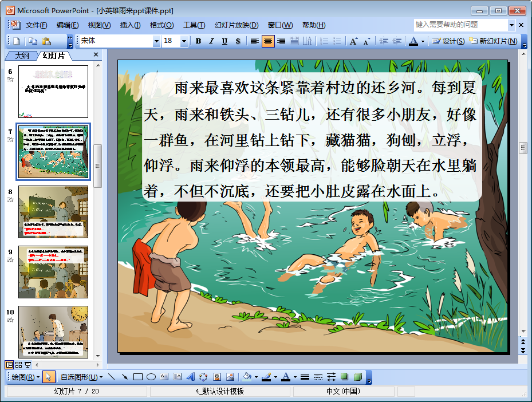Click the arrow line drawing tool

[124, 377]
